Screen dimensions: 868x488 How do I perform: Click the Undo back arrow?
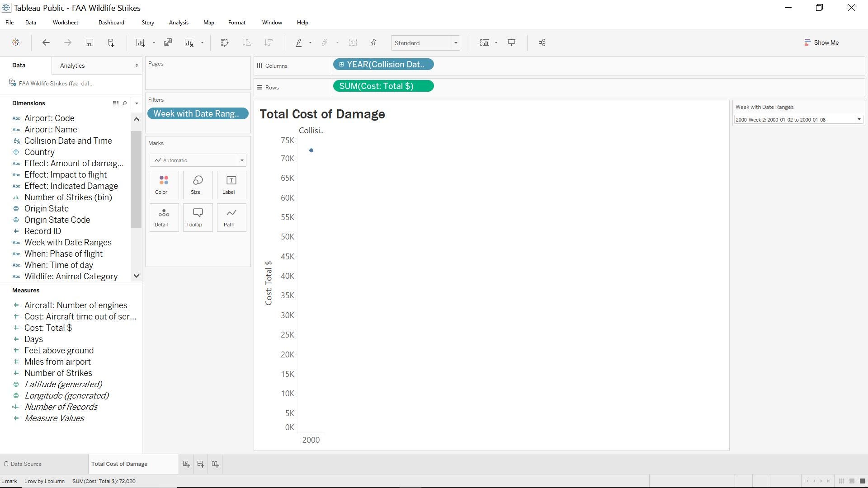tap(46, 42)
